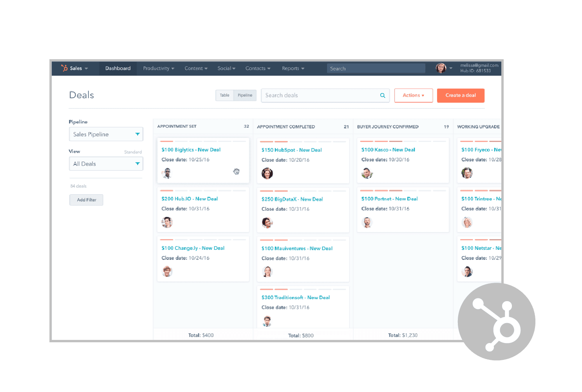
Task: Open the $200 Hub.IO - New Deal link
Action: coord(190,199)
